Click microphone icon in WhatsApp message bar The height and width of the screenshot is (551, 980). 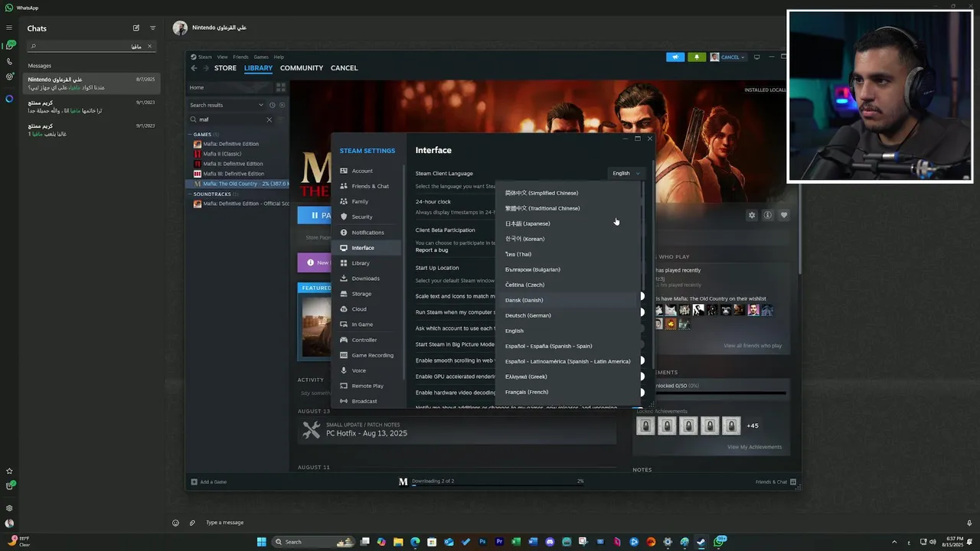coord(969,523)
